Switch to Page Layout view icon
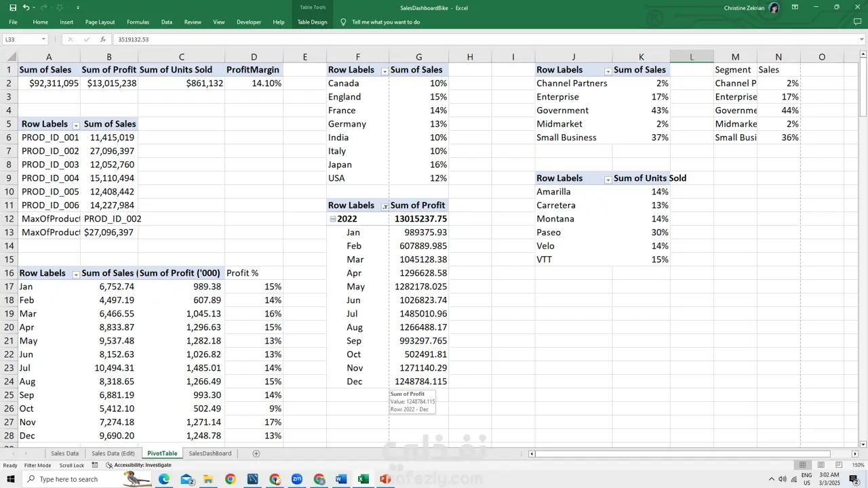This screenshot has height=488, width=868. (821, 465)
